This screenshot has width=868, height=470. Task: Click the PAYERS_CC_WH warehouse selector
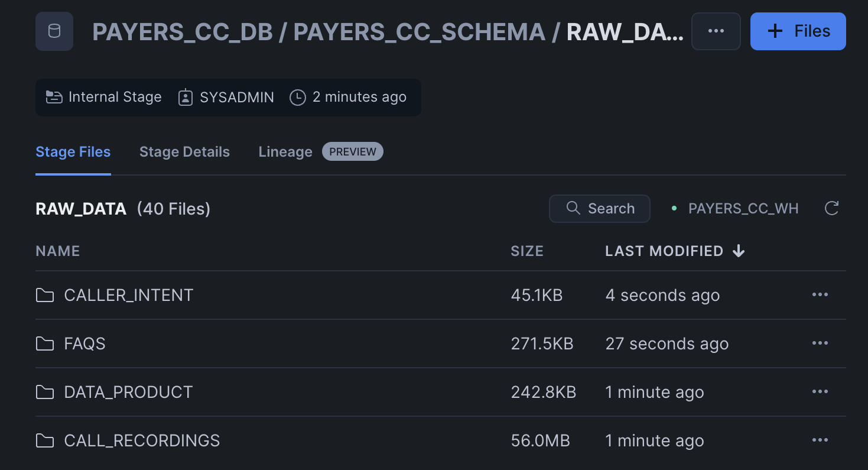point(743,208)
